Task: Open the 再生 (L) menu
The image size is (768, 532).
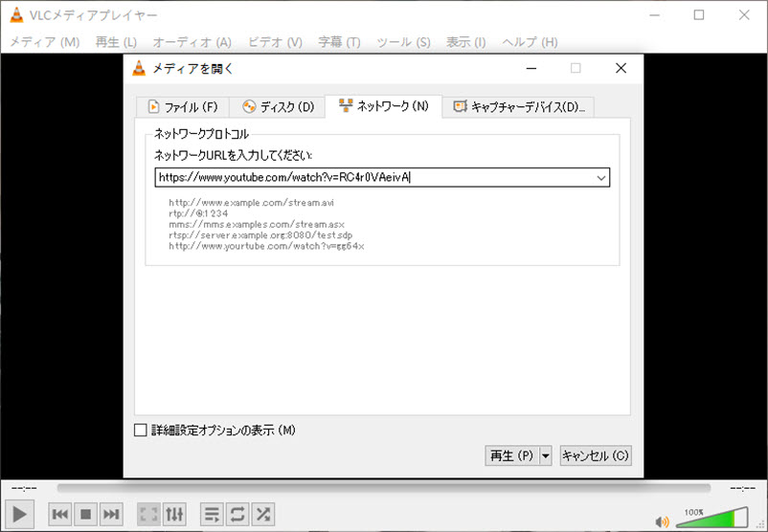Action: pyautogui.click(x=116, y=42)
